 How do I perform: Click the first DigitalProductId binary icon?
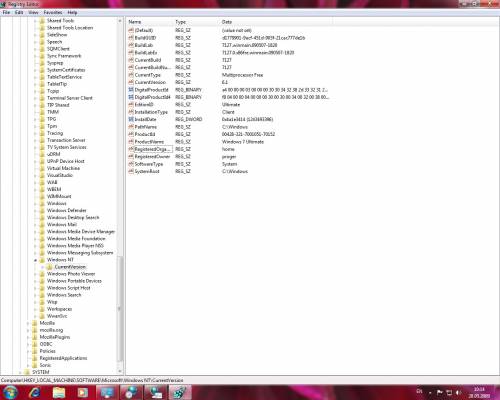131,90
